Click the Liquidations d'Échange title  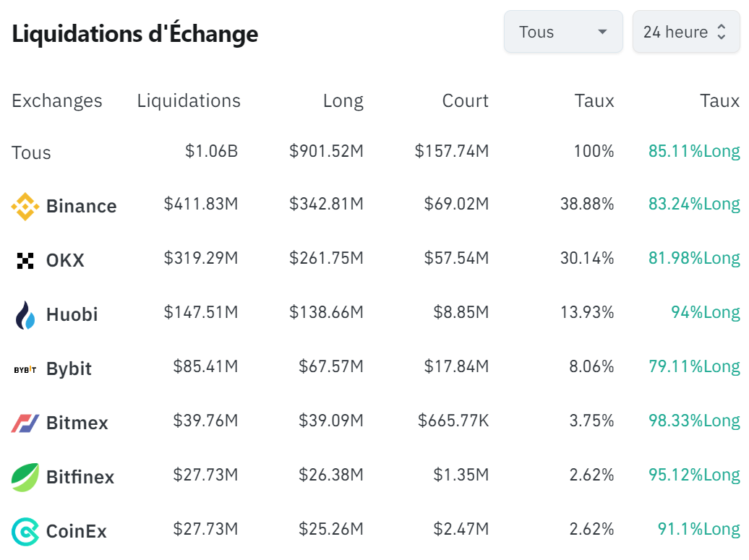[x=134, y=33]
